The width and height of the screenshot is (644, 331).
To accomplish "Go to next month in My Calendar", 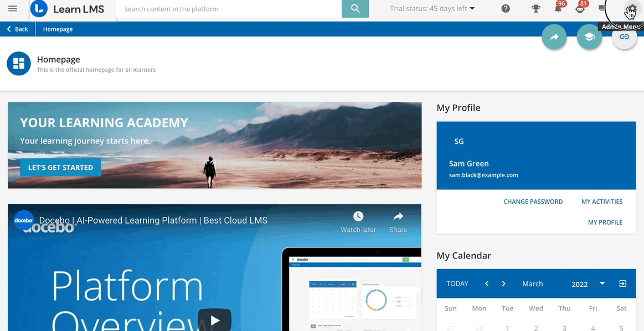I will click(x=503, y=284).
